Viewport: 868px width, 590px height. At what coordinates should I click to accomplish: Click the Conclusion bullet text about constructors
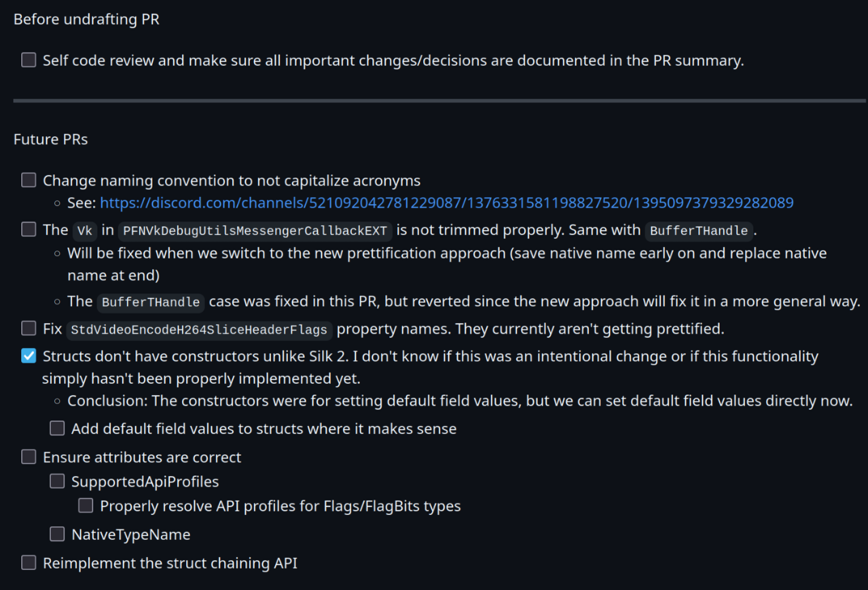(459, 401)
